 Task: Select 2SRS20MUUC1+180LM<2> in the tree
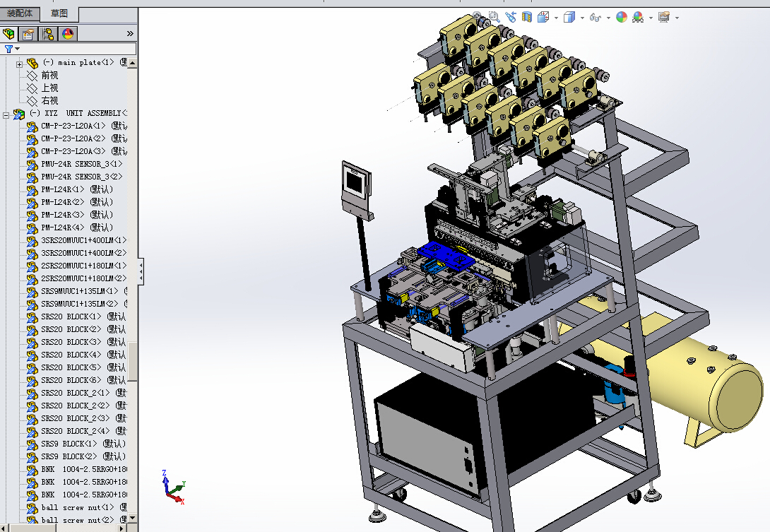[x=84, y=278]
